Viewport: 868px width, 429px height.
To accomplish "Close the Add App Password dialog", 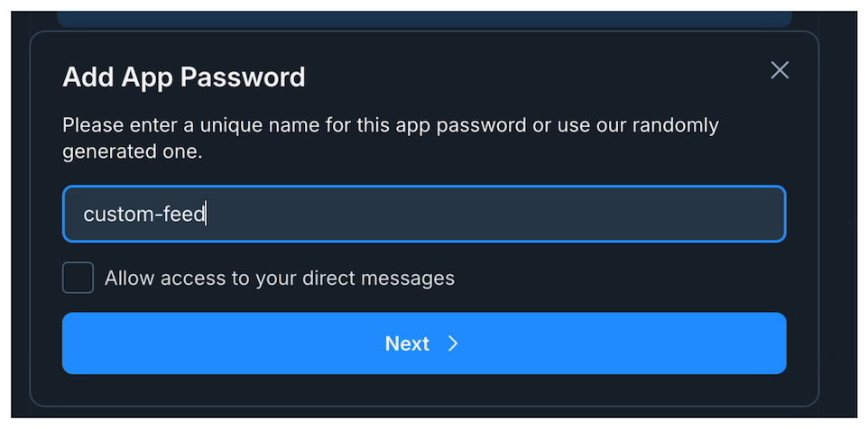I will coord(780,70).
